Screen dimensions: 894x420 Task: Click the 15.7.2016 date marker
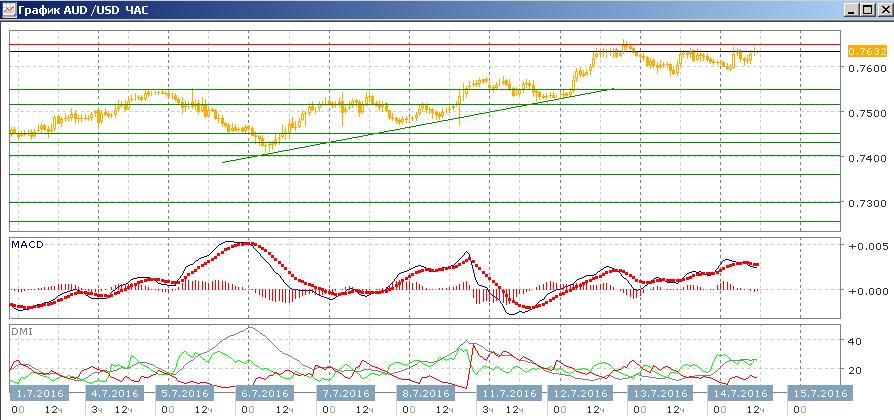pos(819,393)
